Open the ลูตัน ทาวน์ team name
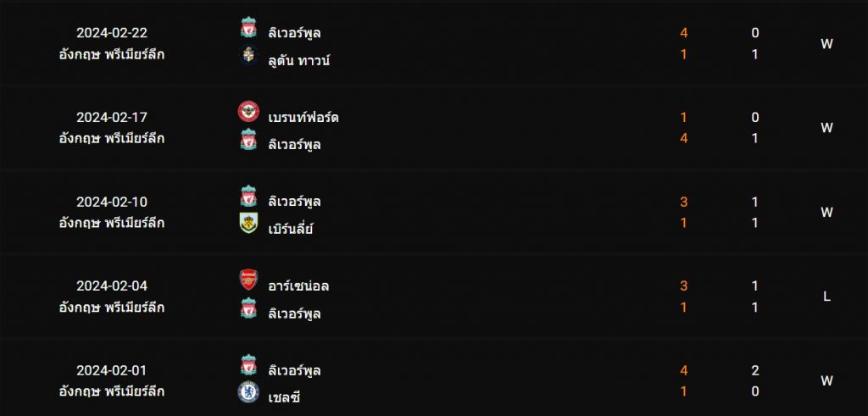This screenshot has width=868, height=416. coord(299,60)
